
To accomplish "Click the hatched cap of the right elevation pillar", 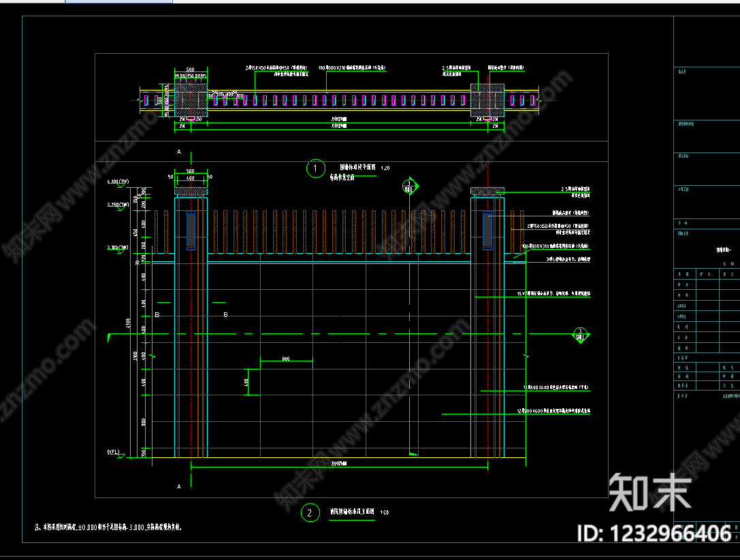I will tap(487, 191).
